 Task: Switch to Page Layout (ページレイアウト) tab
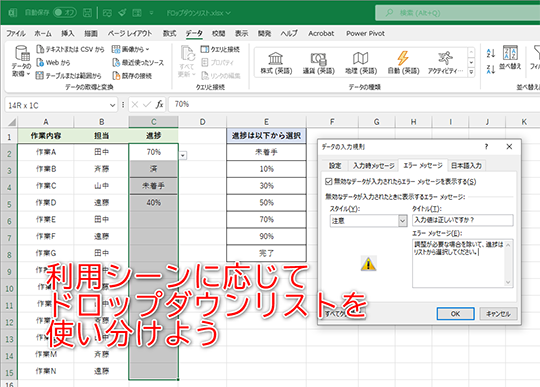tap(129, 33)
